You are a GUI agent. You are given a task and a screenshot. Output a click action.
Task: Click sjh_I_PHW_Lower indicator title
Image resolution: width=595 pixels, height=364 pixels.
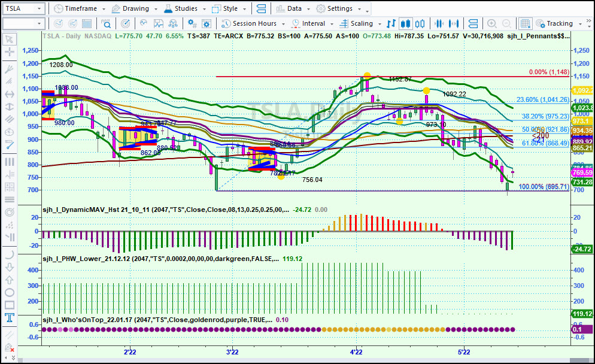(160, 259)
